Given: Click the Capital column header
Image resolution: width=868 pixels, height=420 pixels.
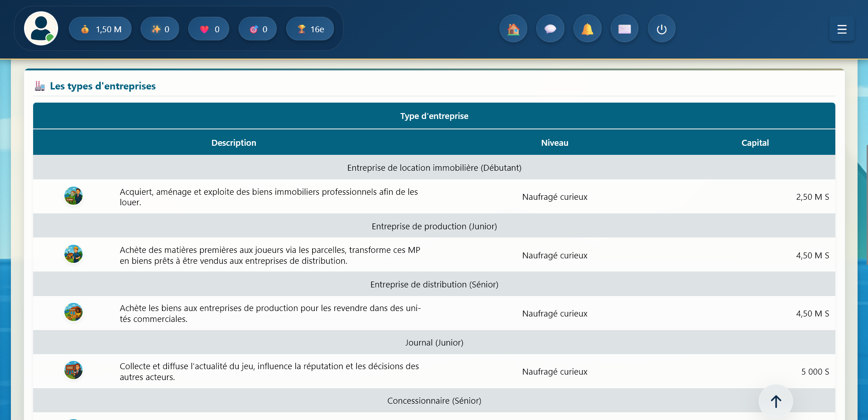Looking at the screenshot, I should pos(755,143).
